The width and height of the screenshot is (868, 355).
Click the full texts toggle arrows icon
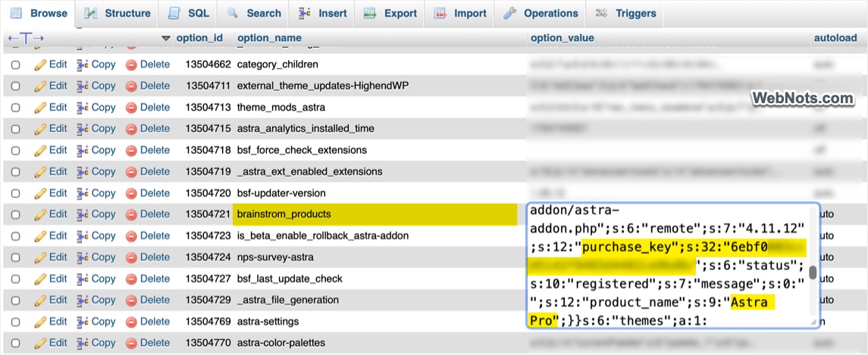click(x=26, y=38)
